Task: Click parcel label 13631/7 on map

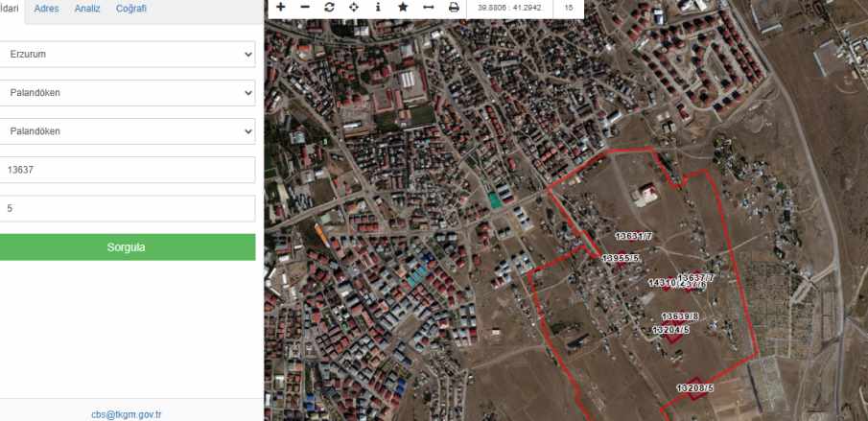Action: click(634, 236)
